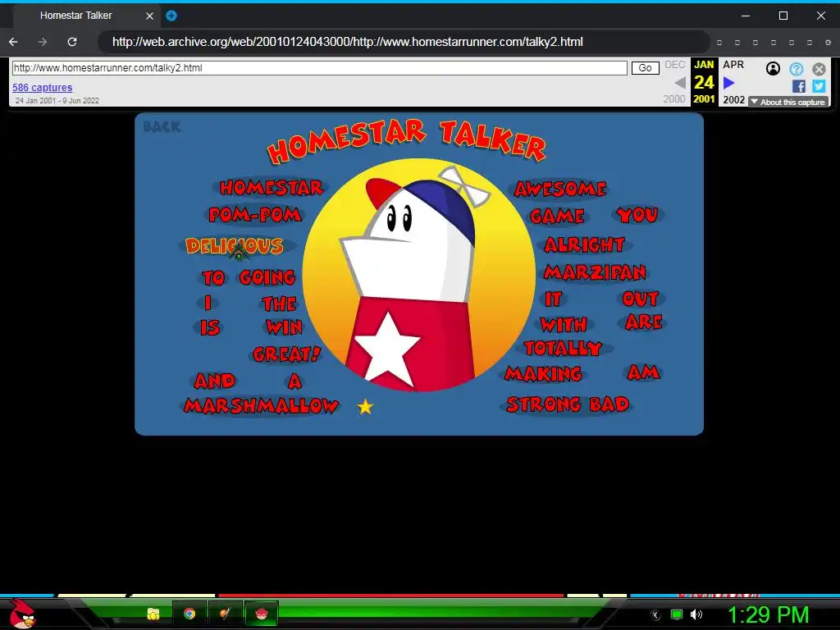Click the Go button
The height and width of the screenshot is (630, 840).
tap(645, 68)
